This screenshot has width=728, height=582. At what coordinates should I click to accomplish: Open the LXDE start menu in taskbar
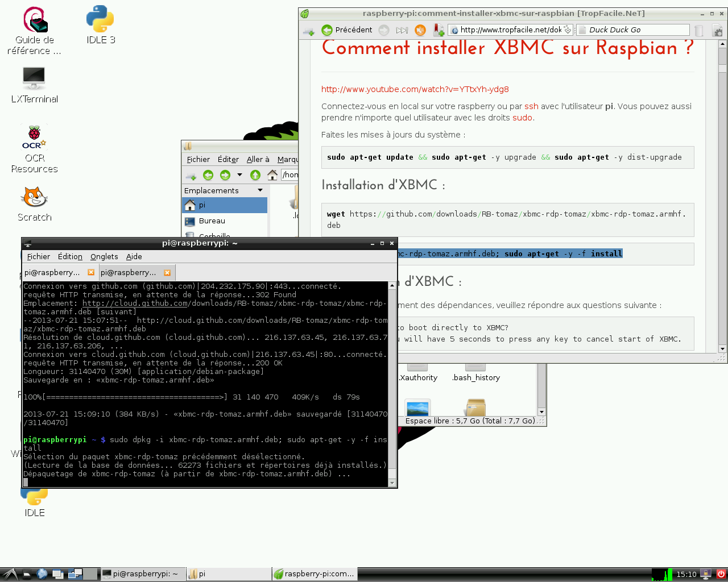pyautogui.click(x=9, y=574)
